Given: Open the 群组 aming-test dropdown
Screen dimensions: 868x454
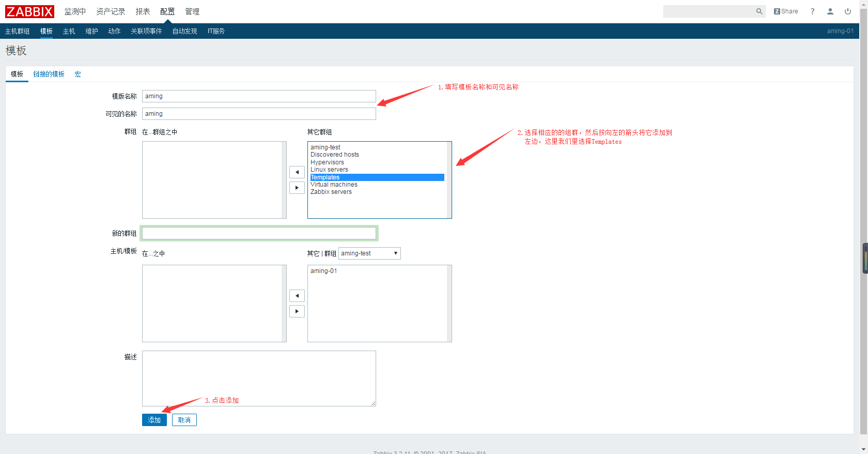Looking at the screenshot, I should tap(369, 253).
